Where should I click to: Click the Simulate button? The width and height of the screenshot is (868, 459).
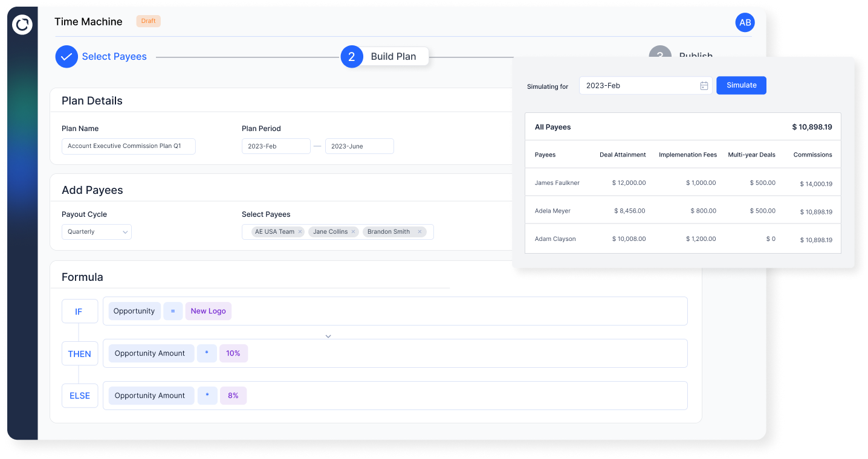click(741, 85)
